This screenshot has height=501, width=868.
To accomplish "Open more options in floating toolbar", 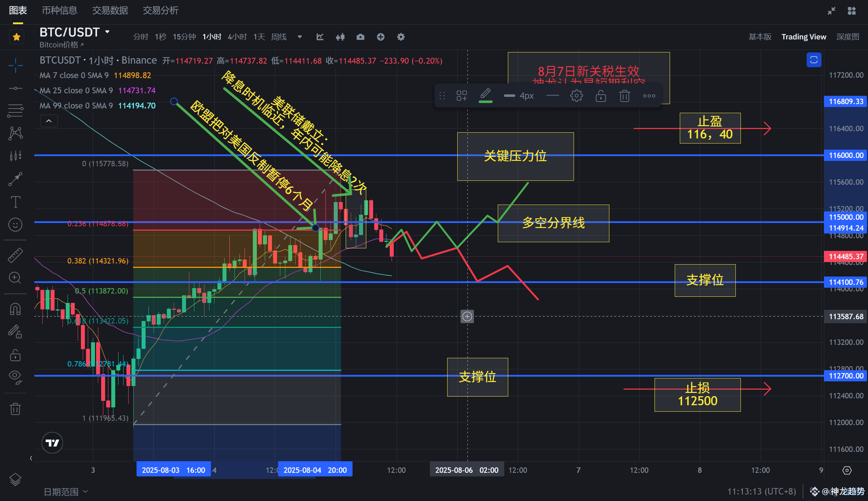I will pos(649,96).
